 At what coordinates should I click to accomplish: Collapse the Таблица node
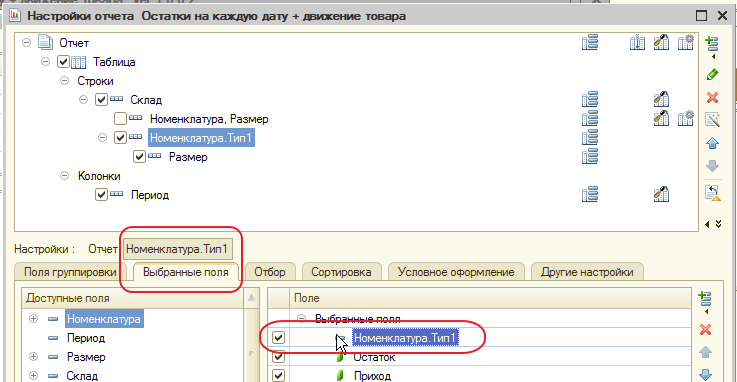pos(46,62)
